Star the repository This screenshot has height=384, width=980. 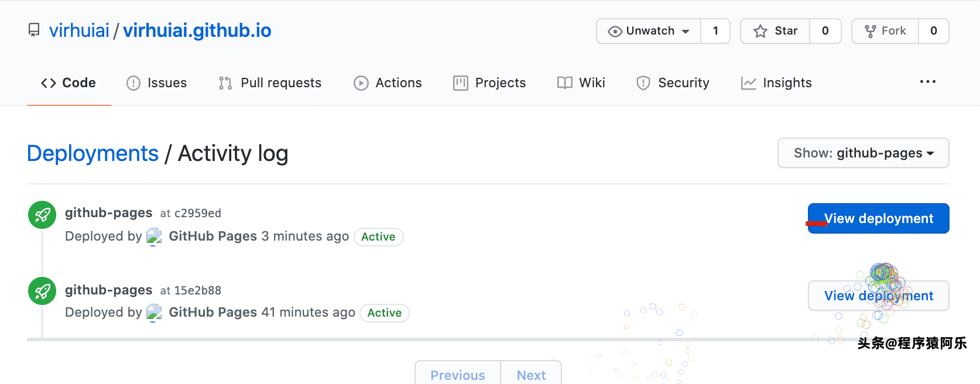pyautogui.click(x=775, y=31)
